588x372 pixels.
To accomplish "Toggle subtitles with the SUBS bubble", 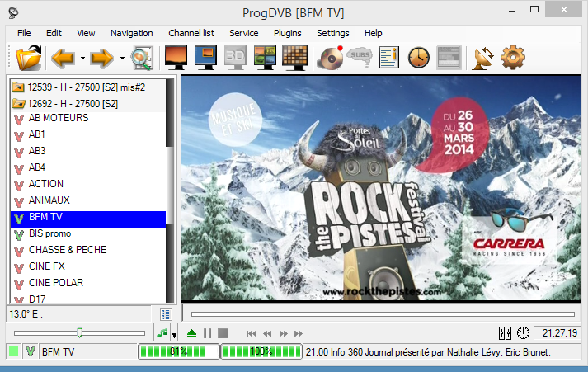I will coord(360,57).
